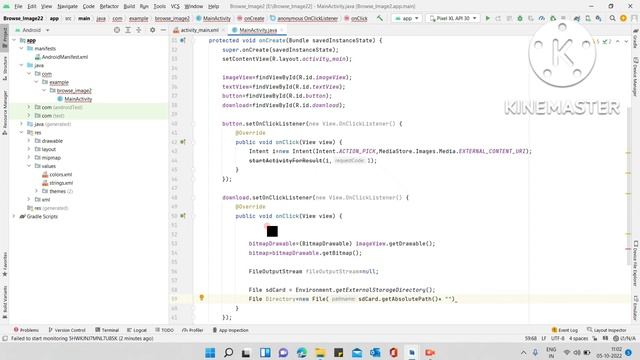Click the Project panel settings gear icon
The image size is (640, 360).
[x=152, y=30]
